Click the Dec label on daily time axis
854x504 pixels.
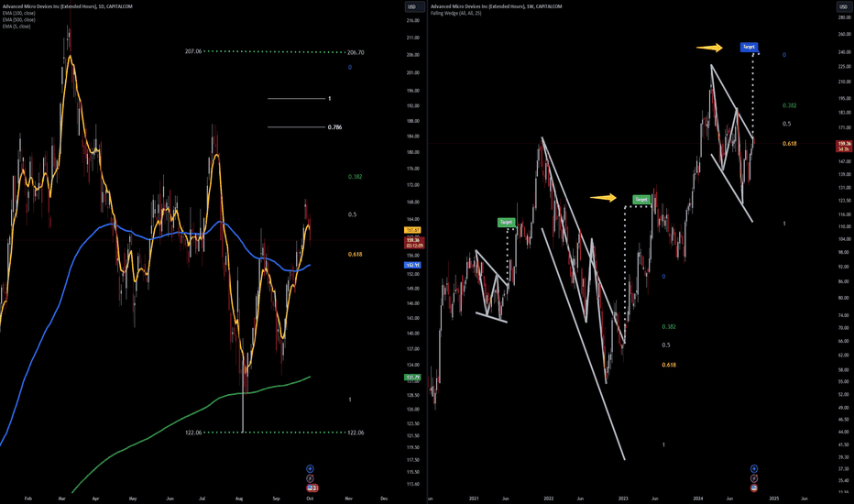(x=384, y=499)
